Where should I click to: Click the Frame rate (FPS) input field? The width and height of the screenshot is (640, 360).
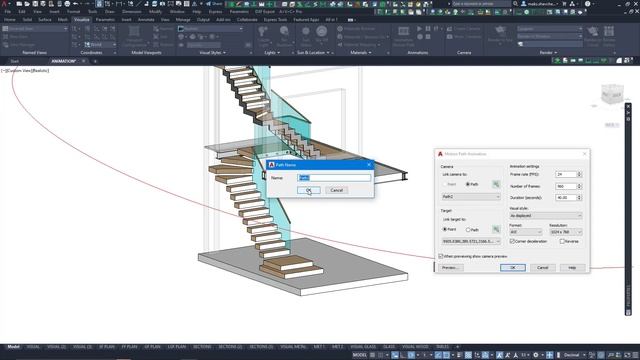[566, 174]
